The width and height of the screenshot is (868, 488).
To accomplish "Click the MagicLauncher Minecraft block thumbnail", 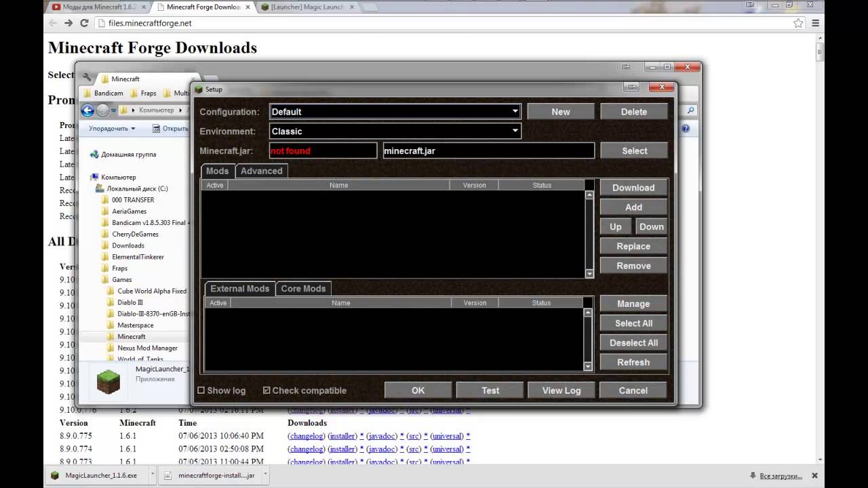I will (108, 382).
